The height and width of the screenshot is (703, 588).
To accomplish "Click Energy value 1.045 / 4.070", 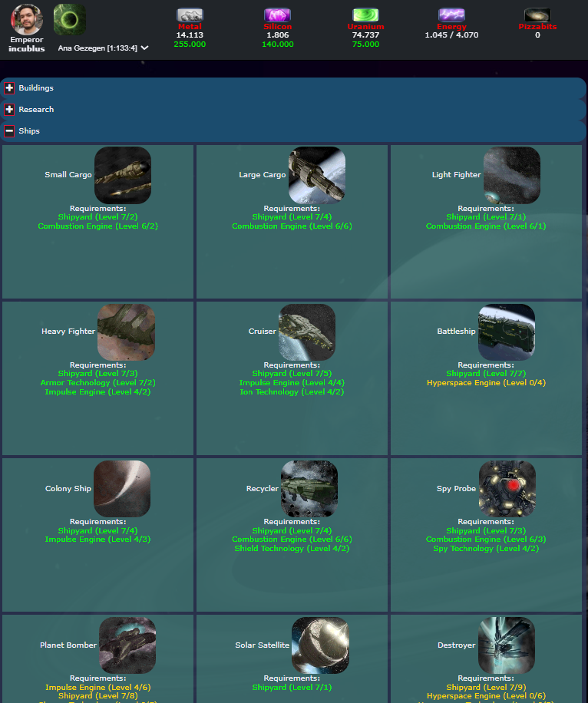I will pos(451,35).
